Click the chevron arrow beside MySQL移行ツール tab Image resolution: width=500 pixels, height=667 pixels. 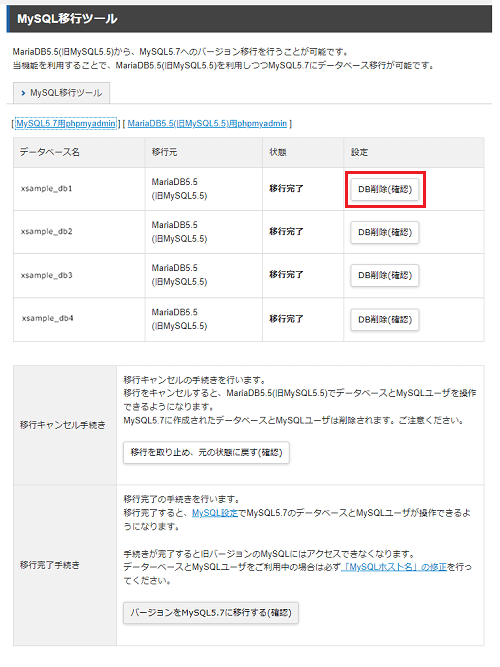click(23, 93)
